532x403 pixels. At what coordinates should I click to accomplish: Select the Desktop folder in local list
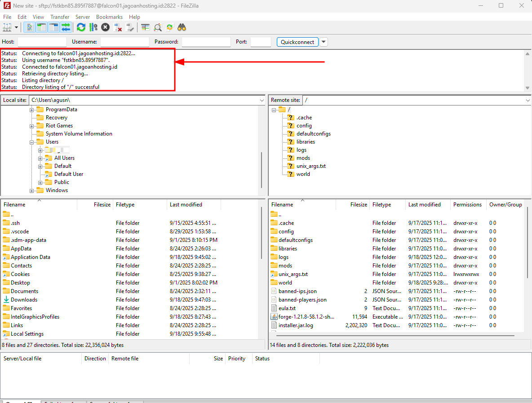(20, 283)
